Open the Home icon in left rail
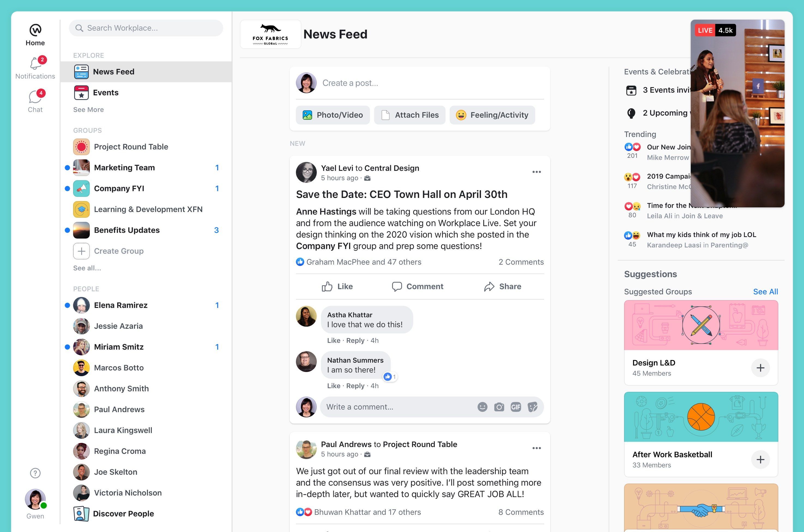804x532 pixels. point(35,30)
